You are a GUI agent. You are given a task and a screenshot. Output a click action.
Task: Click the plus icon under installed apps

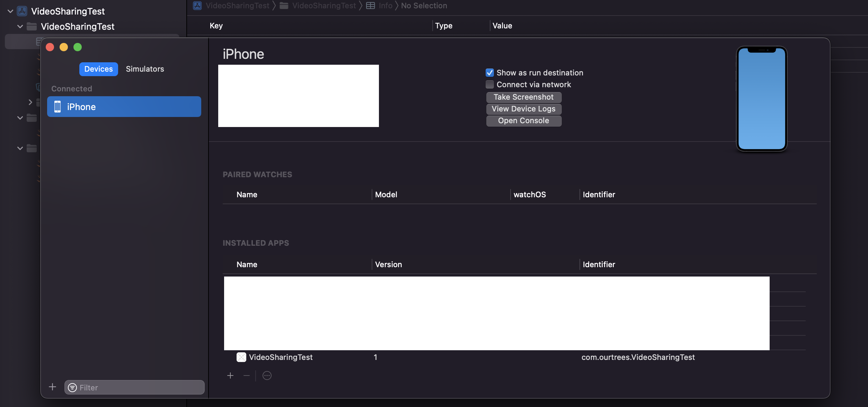pos(230,376)
